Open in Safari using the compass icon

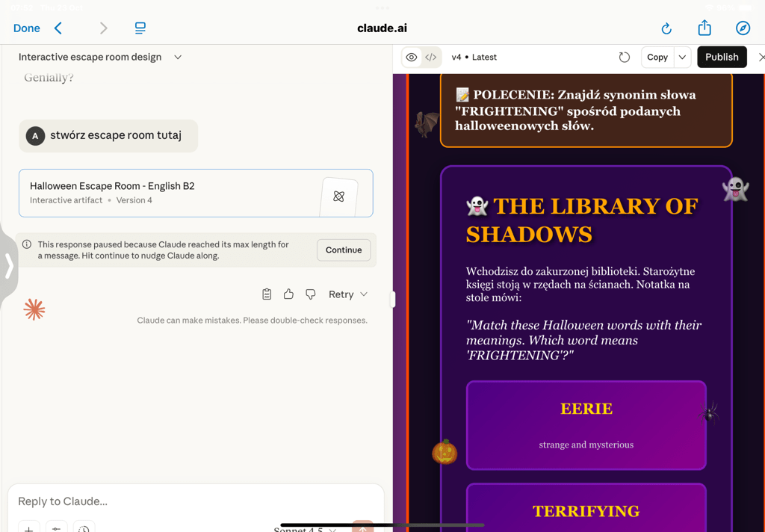743,28
